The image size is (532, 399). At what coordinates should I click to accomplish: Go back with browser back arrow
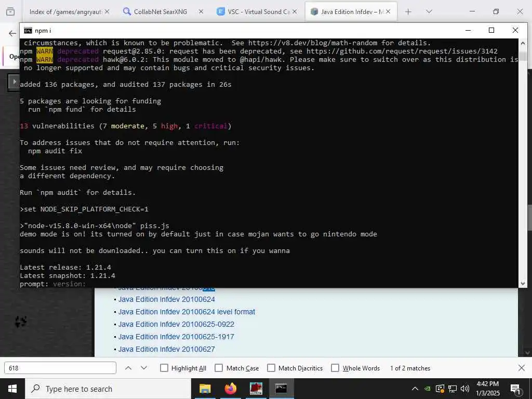pyautogui.click(x=12, y=33)
